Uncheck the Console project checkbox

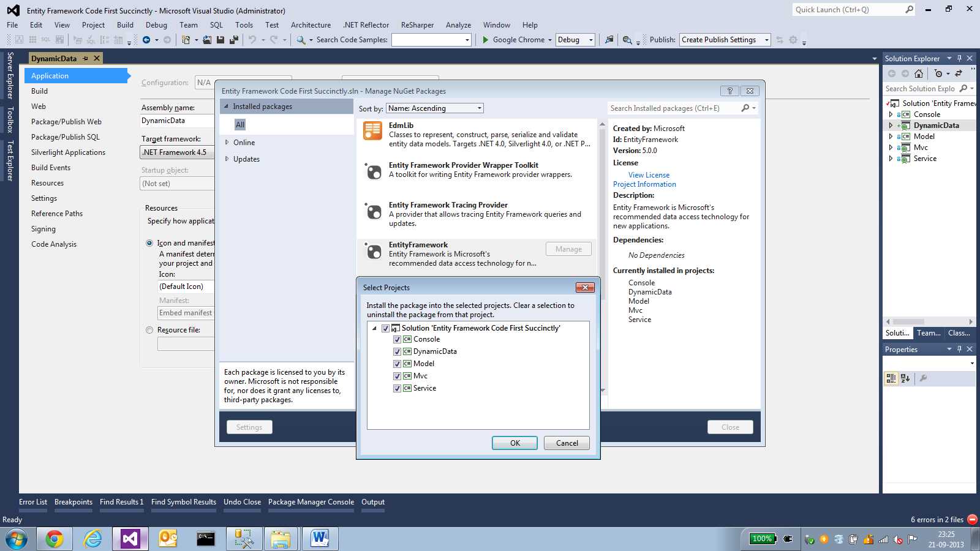[x=397, y=339]
